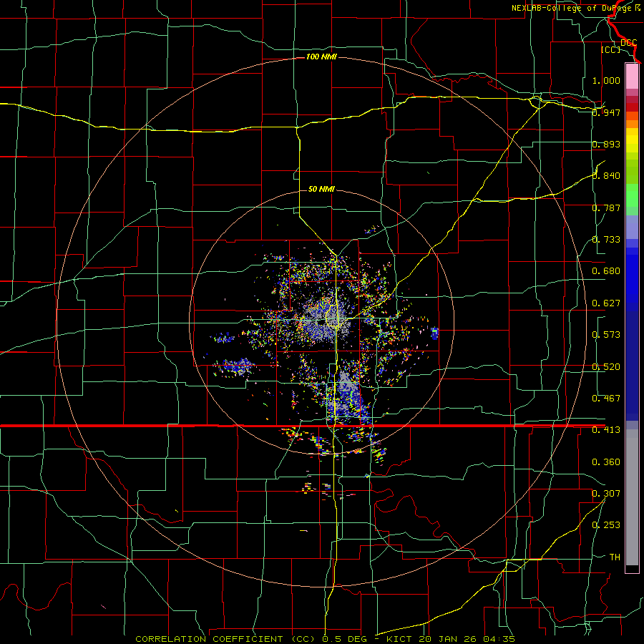This screenshot has width=644, height=644.
Task: Select the 0.840 legend value
Action: (x=606, y=176)
